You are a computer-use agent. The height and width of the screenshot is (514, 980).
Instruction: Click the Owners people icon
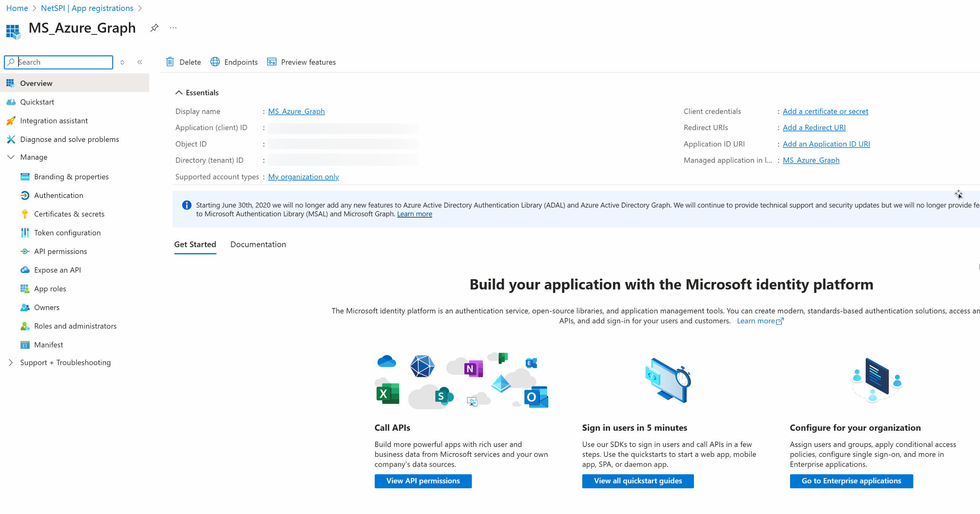tap(25, 307)
